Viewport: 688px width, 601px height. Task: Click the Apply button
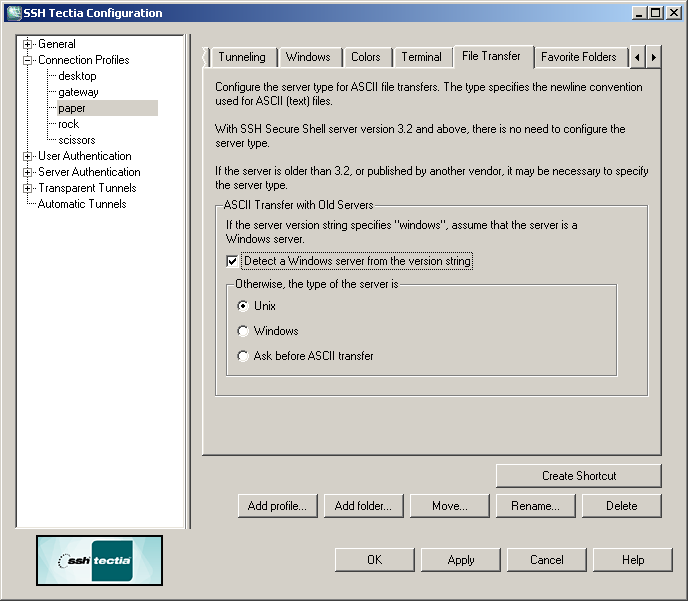460,560
